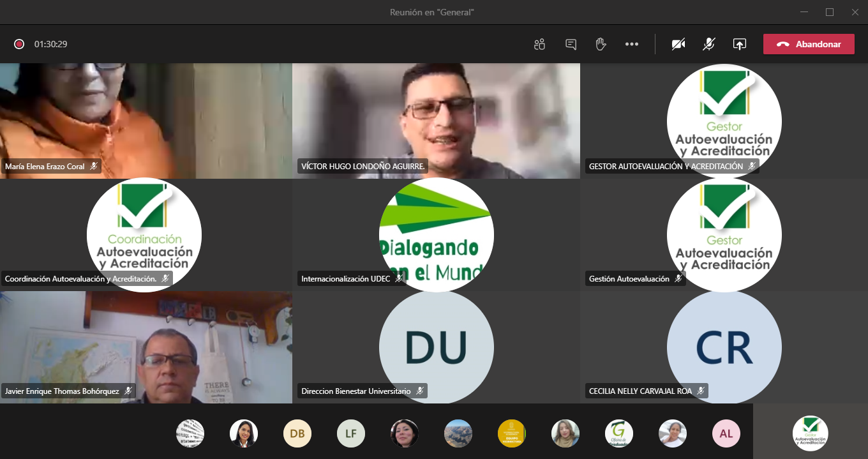The height and width of the screenshot is (459, 868).
Task: Click the label GESTOR AUTOEVALUACIÓN Y ACREDITACIÓN
Action: pos(666,167)
